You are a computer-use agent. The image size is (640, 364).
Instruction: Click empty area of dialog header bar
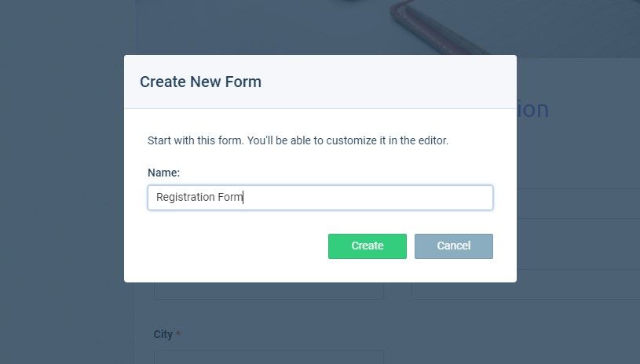coord(388,82)
